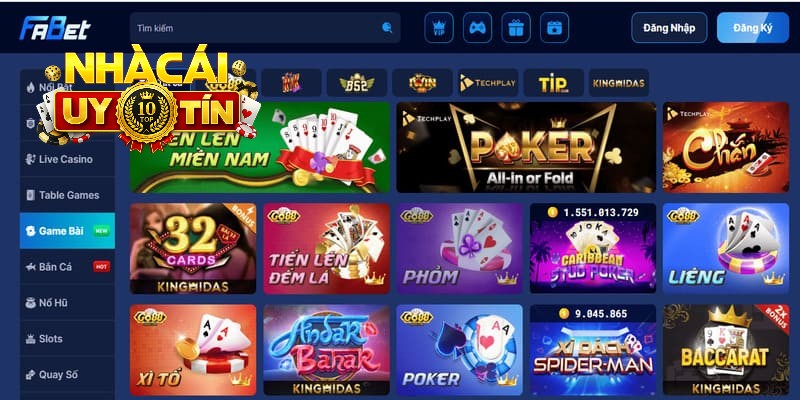Screen dimensions: 800x400
Task: Choose the TIP provider logo
Action: coord(554,83)
